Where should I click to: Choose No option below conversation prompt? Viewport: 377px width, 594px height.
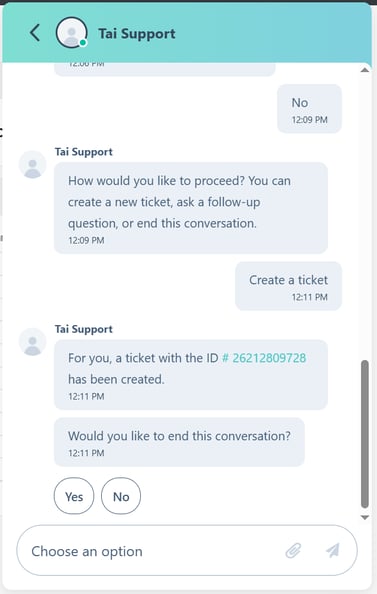point(121,496)
